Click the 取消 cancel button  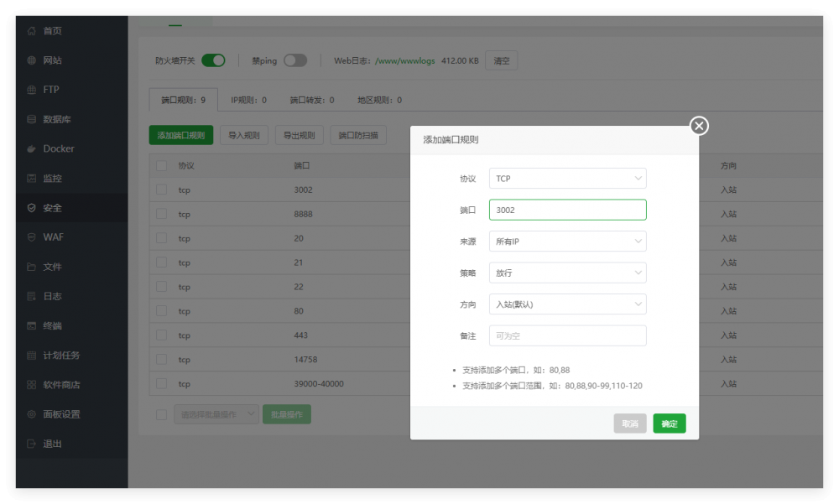tap(629, 423)
